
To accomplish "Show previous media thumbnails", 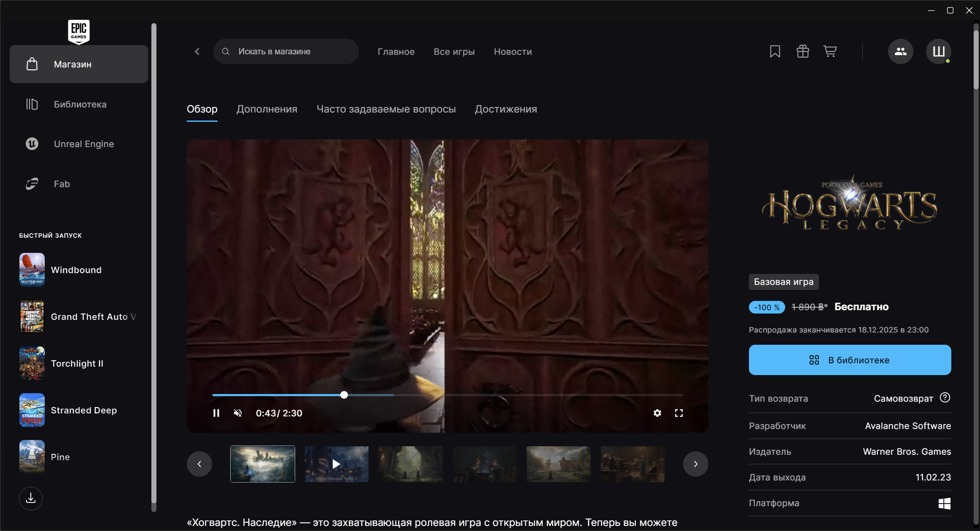I will coord(199,464).
